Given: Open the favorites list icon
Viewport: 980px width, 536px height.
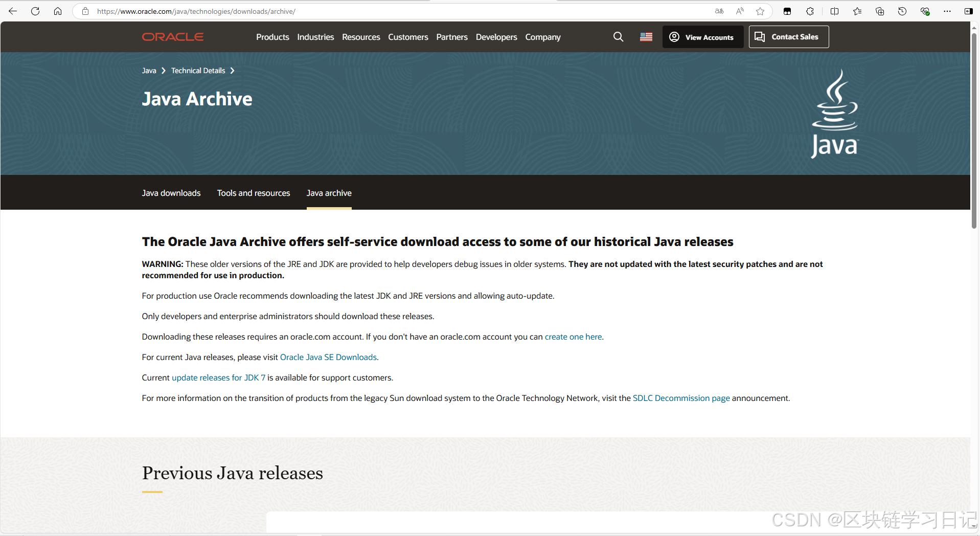Looking at the screenshot, I should [857, 11].
